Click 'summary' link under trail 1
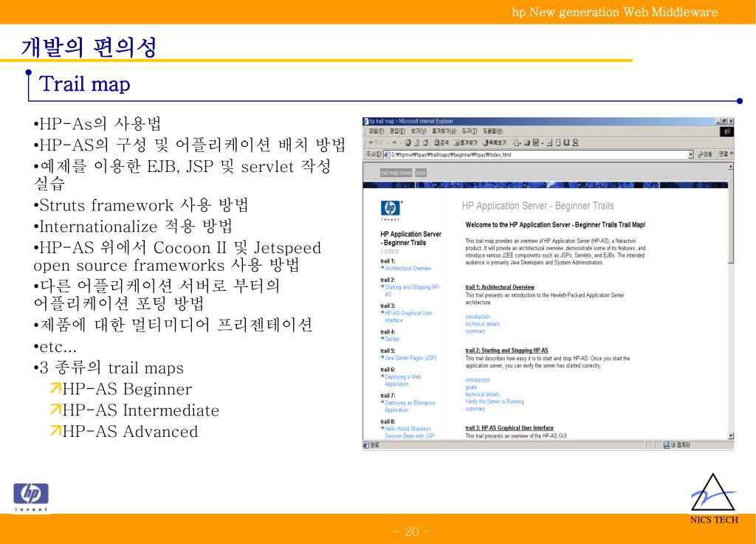The width and height of the screenshot is (756, 544). pyautogui.click(x=475, y=331)
